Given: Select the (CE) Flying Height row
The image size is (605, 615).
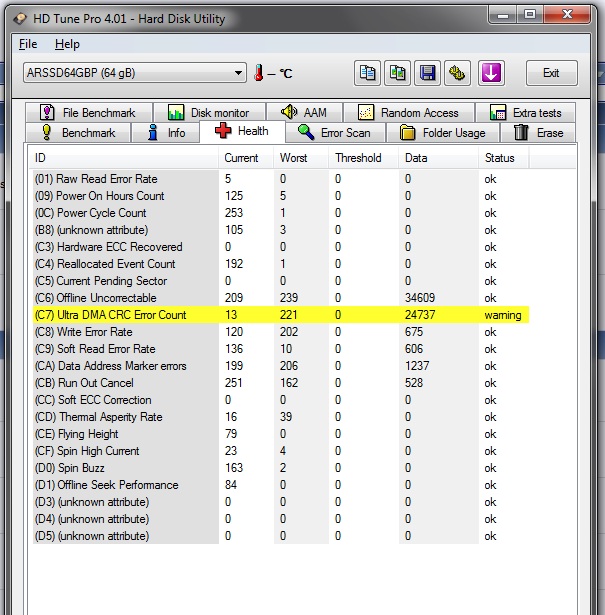Looking at the screenshot, I should tap(281, 434).
